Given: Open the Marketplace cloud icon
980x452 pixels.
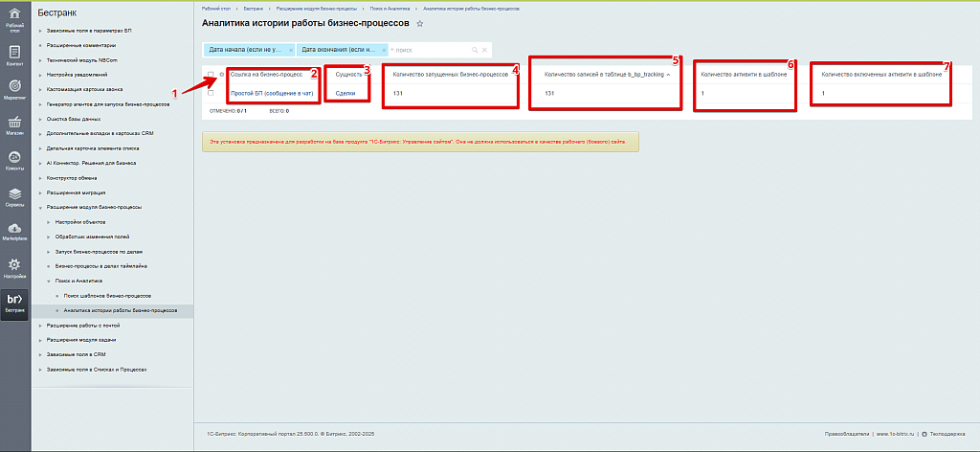Looking at the screenshot, I should click(x=15, y=231).
